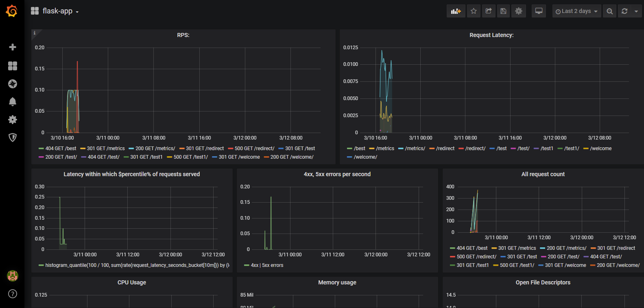Toggle 500 GET /test1/ in All request count legend

pyautogui.click(x=517, y=265)
